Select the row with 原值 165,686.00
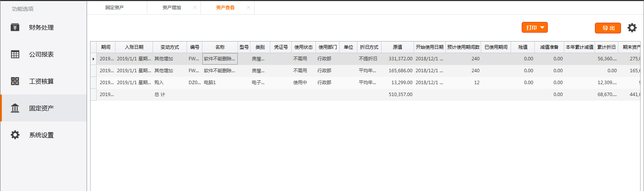644x191 pixels. point(400,71)
